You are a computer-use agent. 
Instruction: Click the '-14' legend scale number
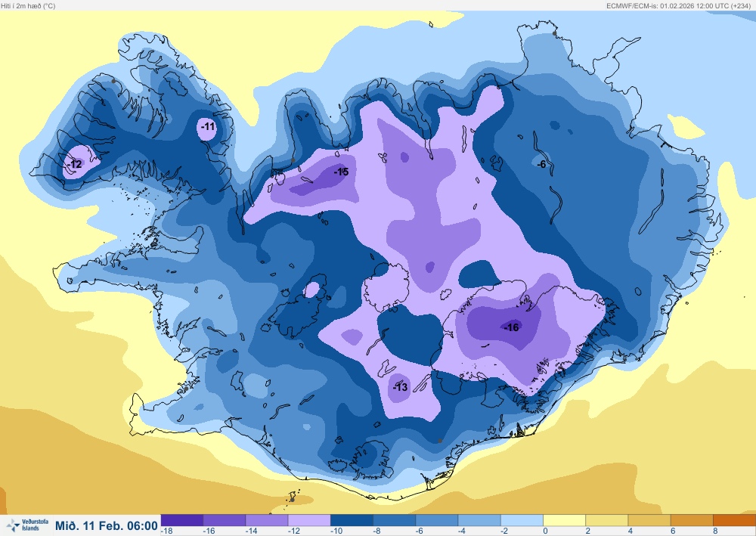[x=251, y=531]
